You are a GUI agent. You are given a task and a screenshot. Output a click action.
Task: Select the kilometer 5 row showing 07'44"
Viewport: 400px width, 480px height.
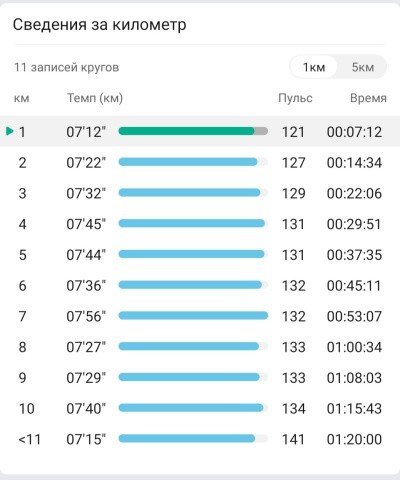click(200, 255)
